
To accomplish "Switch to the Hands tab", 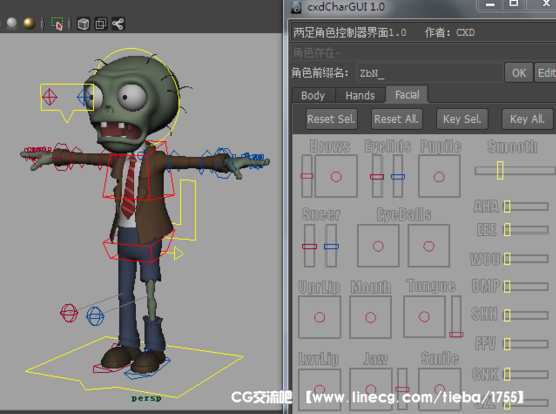I will point(360,95).
